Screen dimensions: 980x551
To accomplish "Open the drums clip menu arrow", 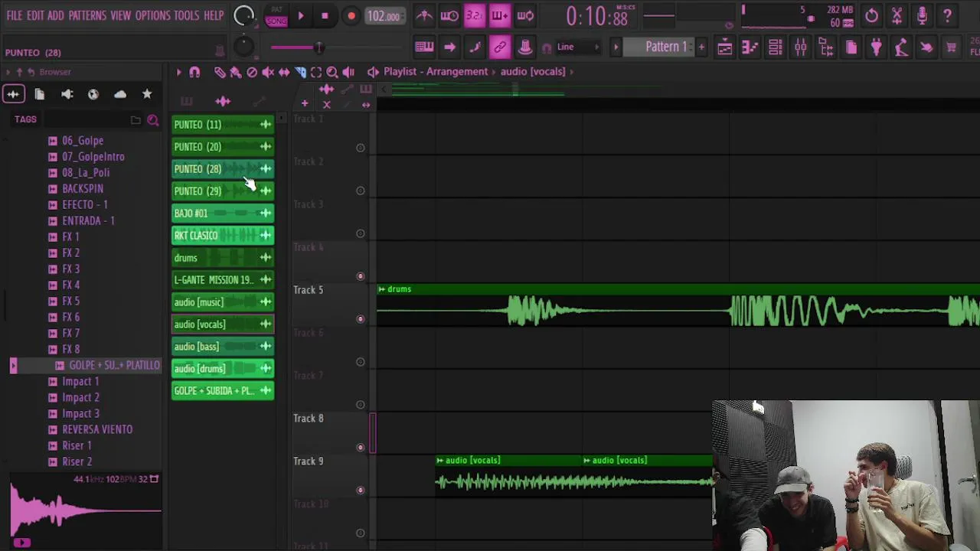I will coord(381,289).
